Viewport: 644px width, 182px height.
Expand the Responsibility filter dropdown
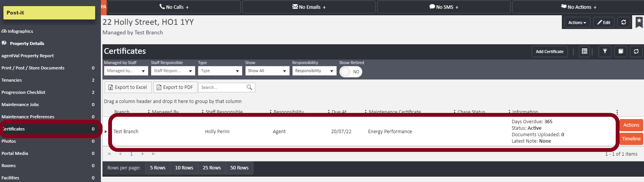coord(314,71)
